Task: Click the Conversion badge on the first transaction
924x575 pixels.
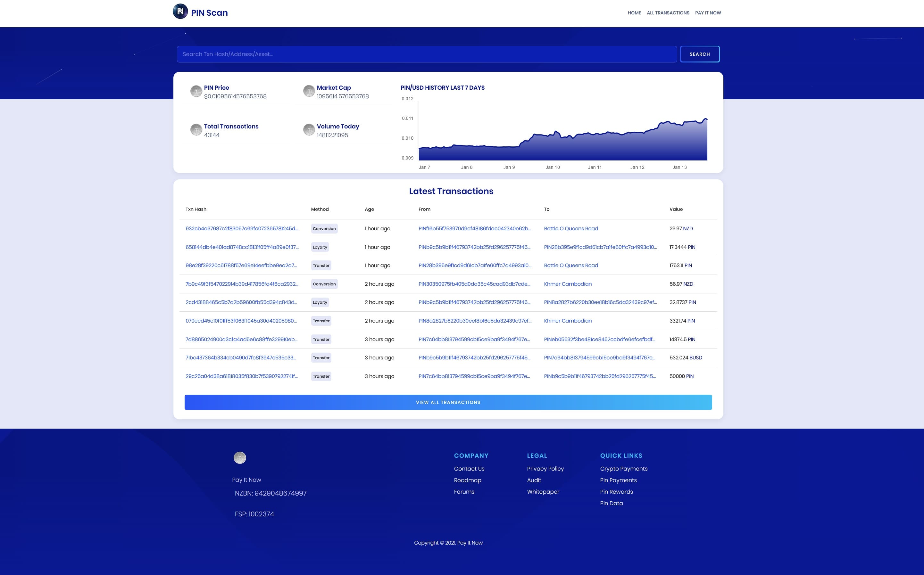Action: (324, 228)
